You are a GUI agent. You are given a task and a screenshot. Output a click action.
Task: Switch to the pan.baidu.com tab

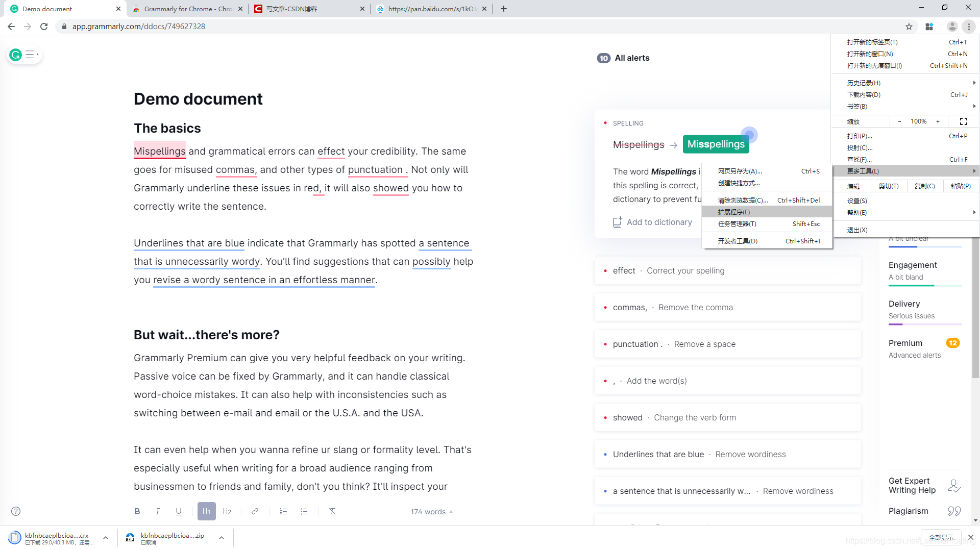(x=431, y=9)
